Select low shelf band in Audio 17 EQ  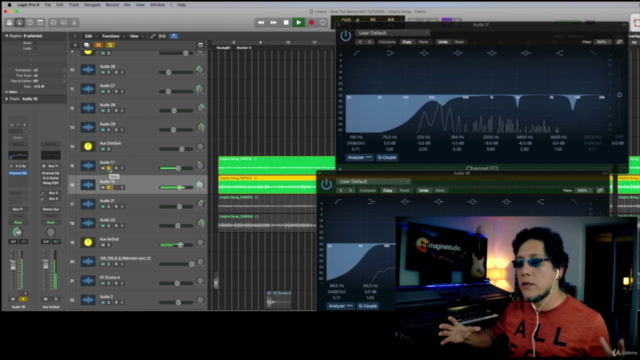click(x=390, y=53)
